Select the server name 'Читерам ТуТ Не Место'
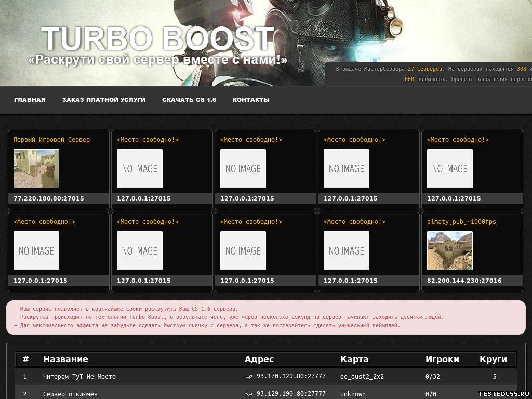Viewport: 532px width, 399px height. (x=79, y=377)
